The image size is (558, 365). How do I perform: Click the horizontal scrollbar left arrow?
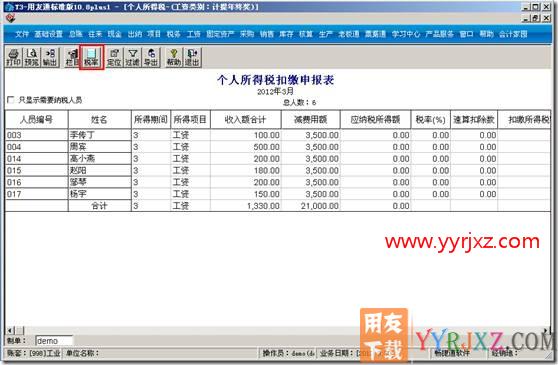10,330
